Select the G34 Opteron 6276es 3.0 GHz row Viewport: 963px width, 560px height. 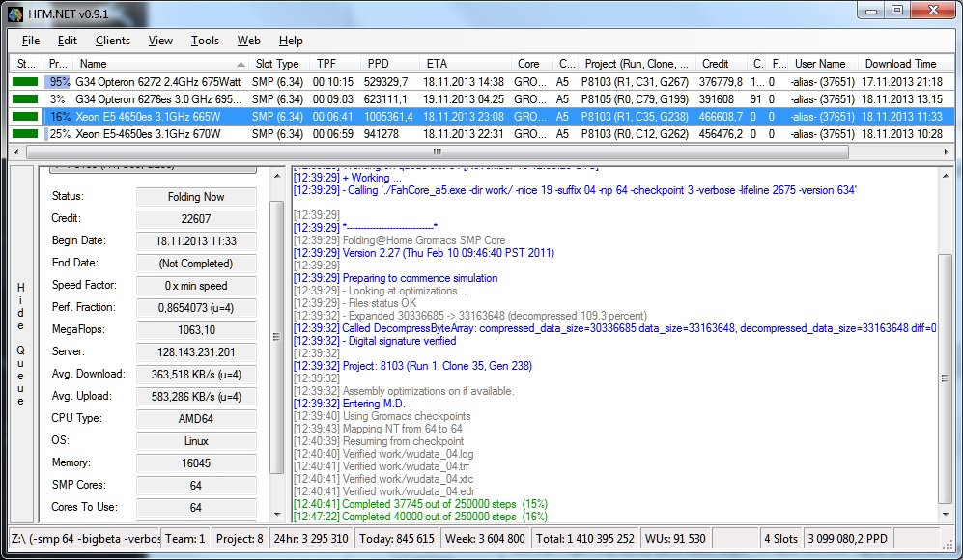481,98
